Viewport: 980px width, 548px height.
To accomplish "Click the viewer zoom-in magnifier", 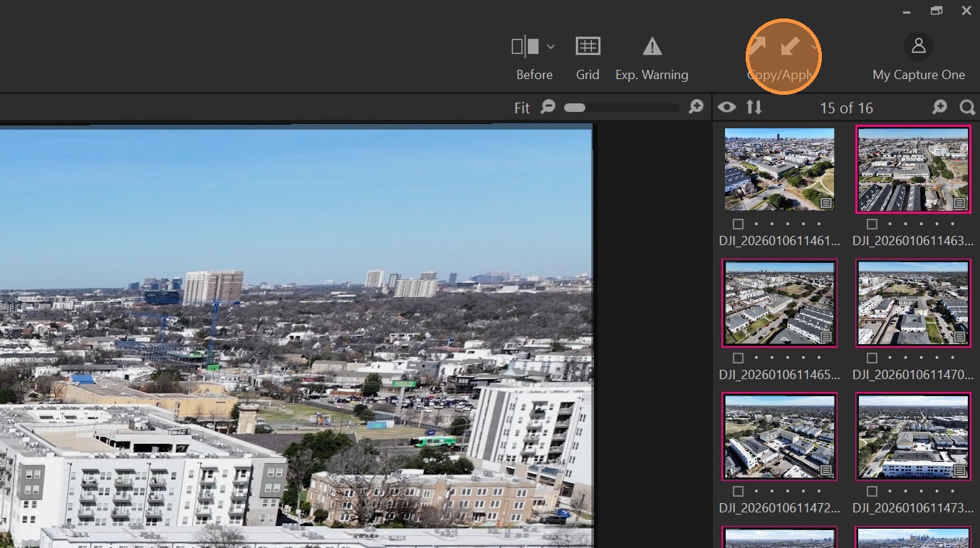I will (x=696, y=107).
